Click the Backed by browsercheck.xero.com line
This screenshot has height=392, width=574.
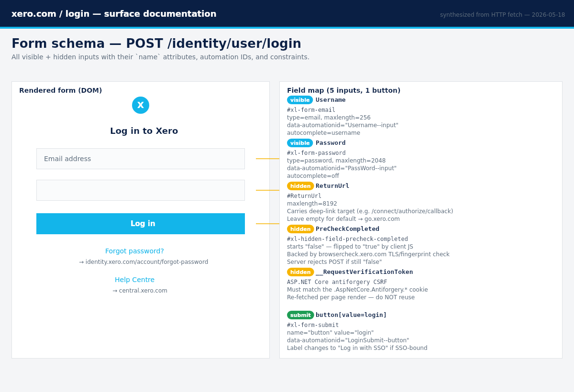(368, 254)
